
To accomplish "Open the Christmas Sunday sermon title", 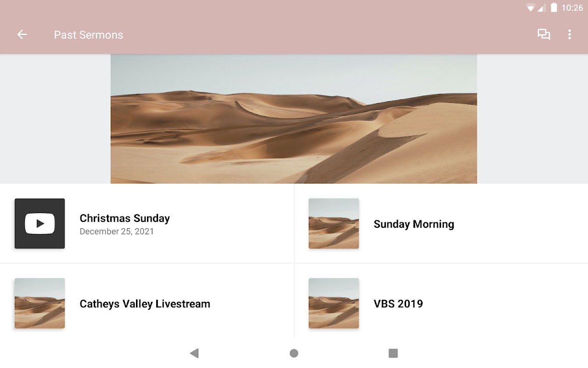I will (x=124, y=218).
